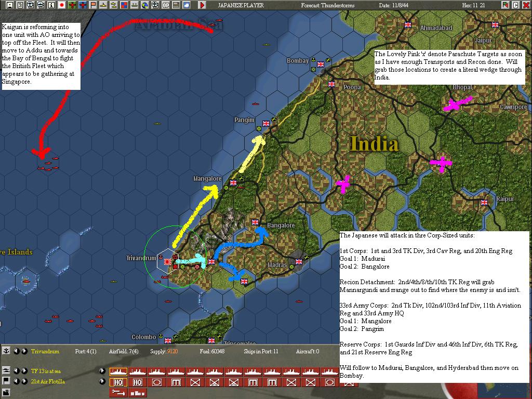Click the 'C' button in top bar
Viewport: 532px width, 399px height.
pos(515,5)
